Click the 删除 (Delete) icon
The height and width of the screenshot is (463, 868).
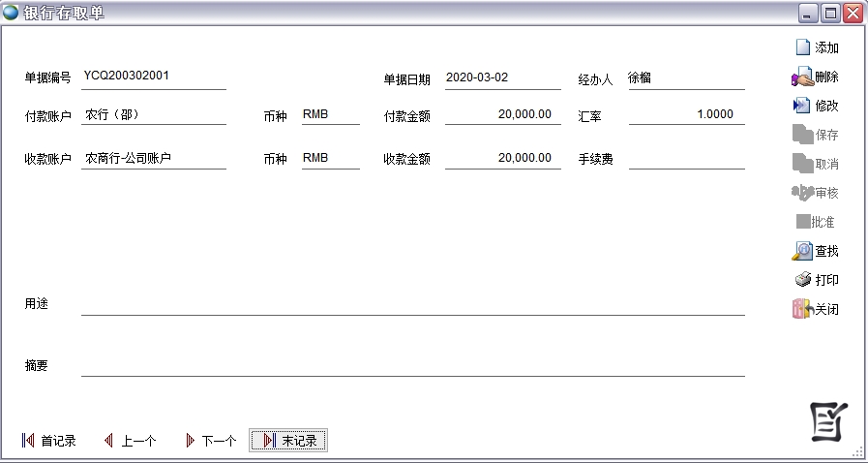802,77
